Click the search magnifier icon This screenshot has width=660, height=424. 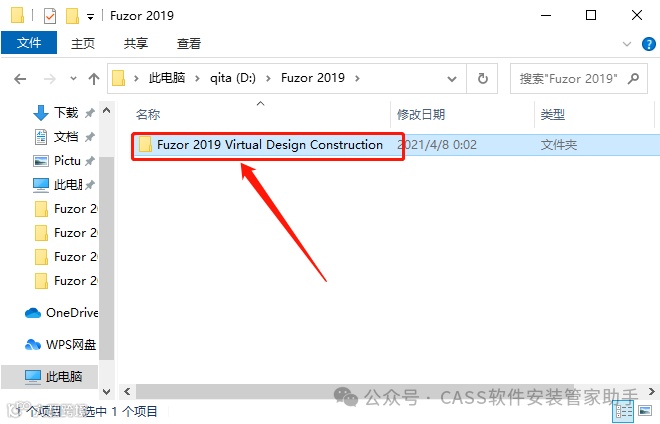coord(633,78)
